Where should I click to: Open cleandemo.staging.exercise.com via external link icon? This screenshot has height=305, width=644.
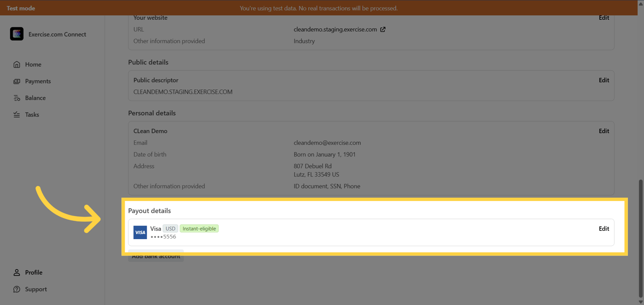[382, 29]
